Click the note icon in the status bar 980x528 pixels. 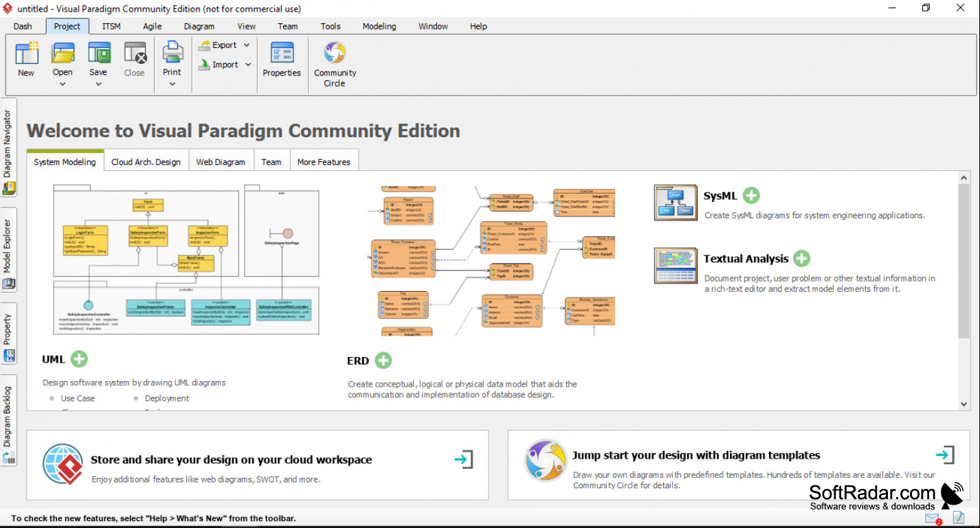(x=959, y=518)
